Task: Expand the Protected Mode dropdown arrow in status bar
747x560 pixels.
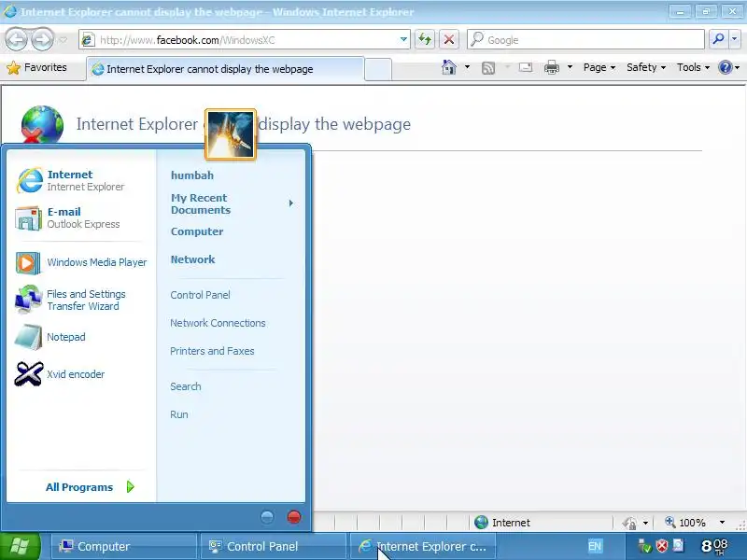Action: tap(645, 523)
